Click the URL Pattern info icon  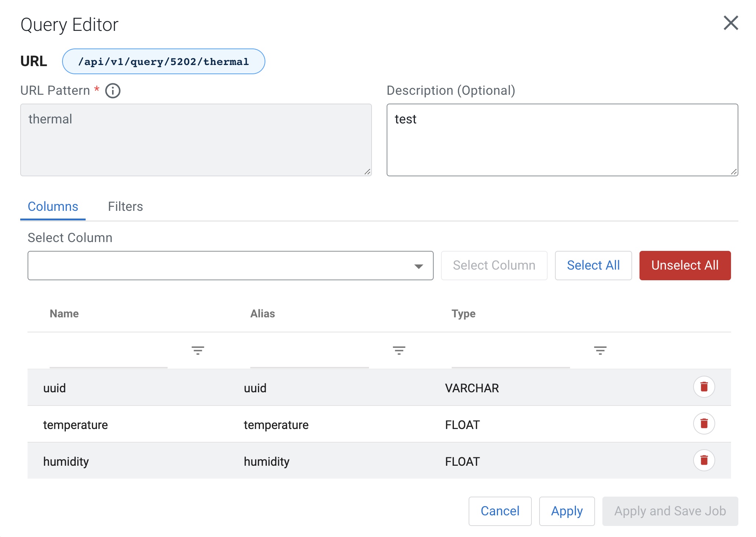tap(113, 91)
